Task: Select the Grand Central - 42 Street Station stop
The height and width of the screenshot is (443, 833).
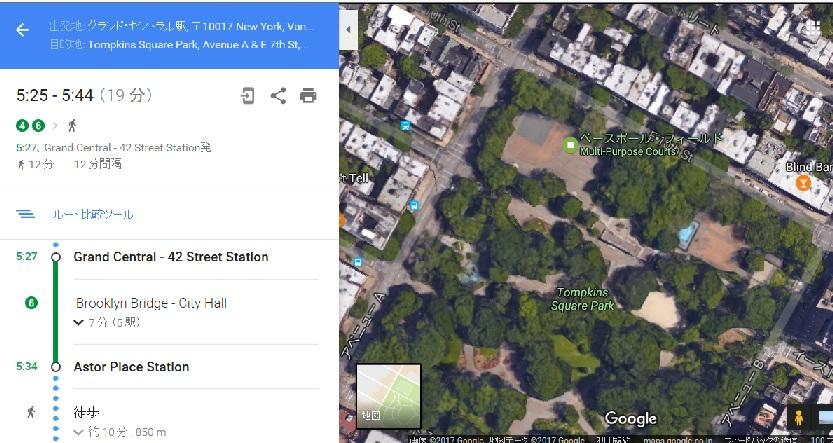Action: pyautogui.click(x=171, y=257)
